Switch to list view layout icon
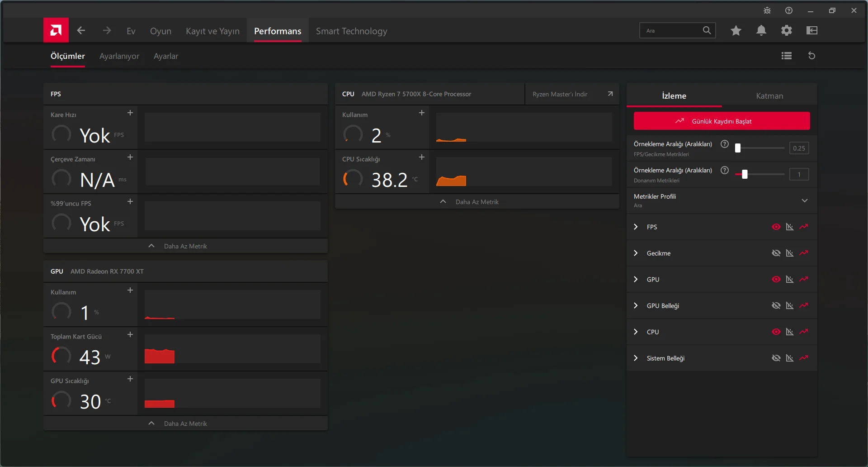 [x=786, y=56]
